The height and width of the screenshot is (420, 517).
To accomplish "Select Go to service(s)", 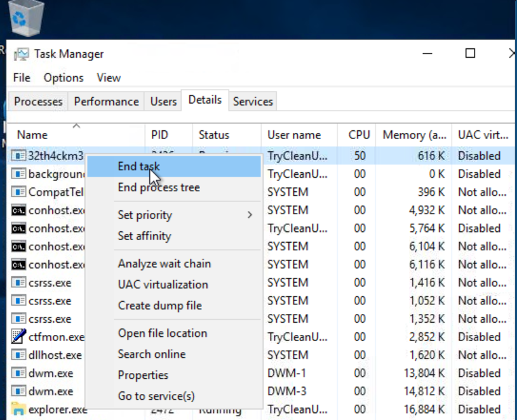I will (x=174, y=396).
